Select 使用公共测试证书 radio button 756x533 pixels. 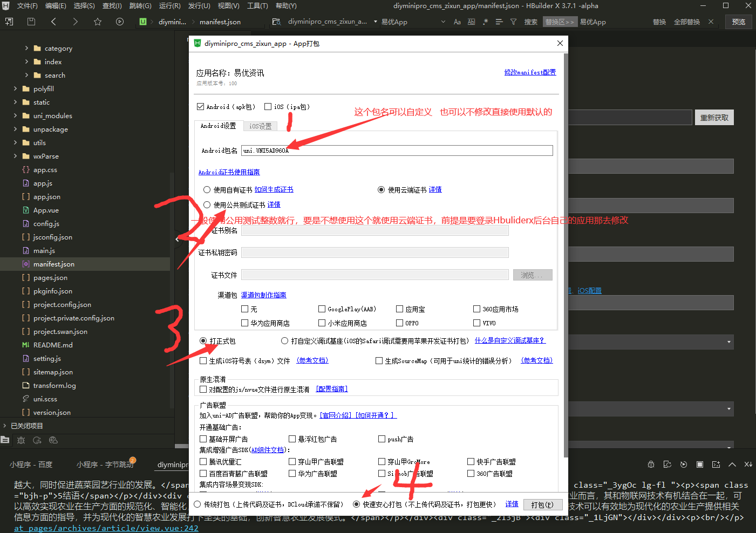[x=207, y=205]
